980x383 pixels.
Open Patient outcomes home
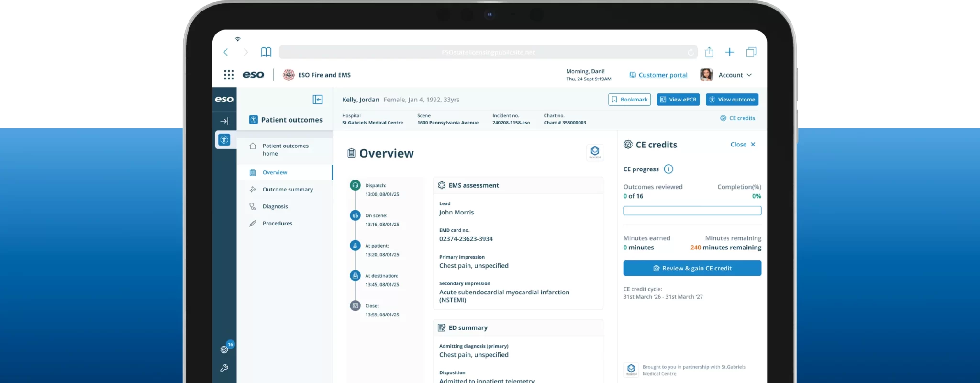coord(285,150)
